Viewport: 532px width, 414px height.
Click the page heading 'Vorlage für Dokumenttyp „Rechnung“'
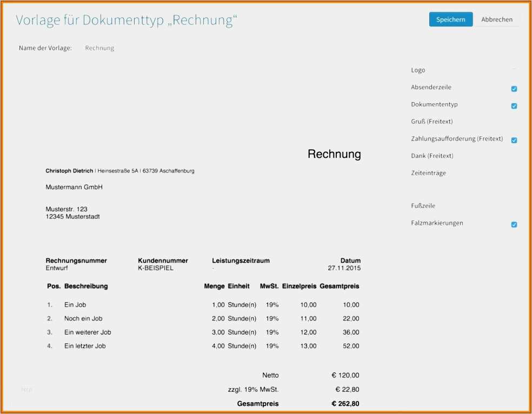[126, 20]
